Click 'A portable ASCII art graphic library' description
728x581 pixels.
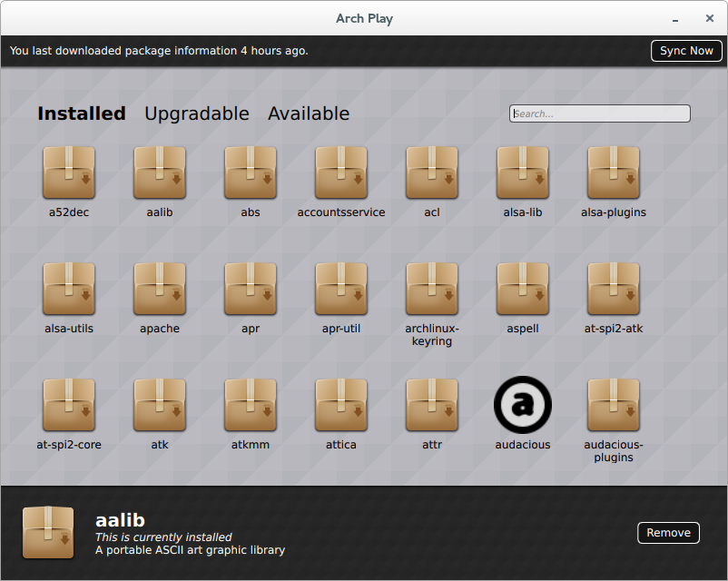coord(190,550)
